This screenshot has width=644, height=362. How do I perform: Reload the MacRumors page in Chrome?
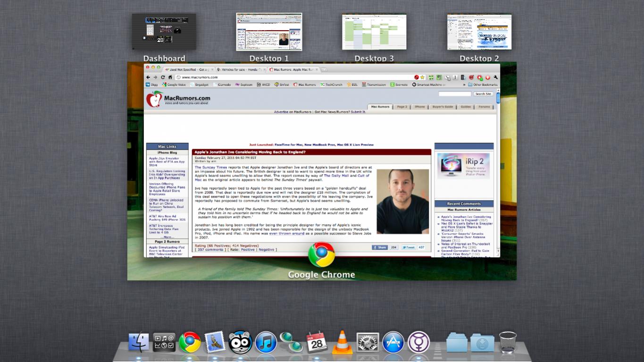click(x=163, y=77)
